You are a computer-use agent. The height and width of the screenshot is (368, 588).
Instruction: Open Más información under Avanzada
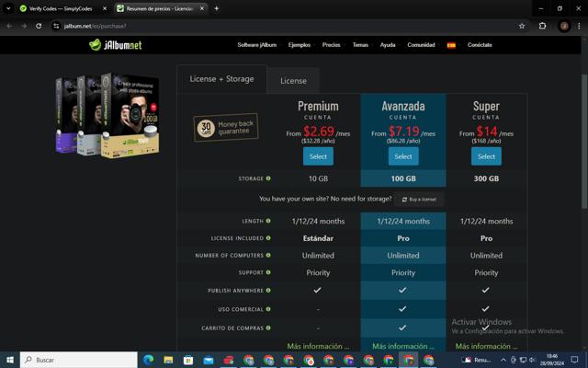tap(403, 346)
